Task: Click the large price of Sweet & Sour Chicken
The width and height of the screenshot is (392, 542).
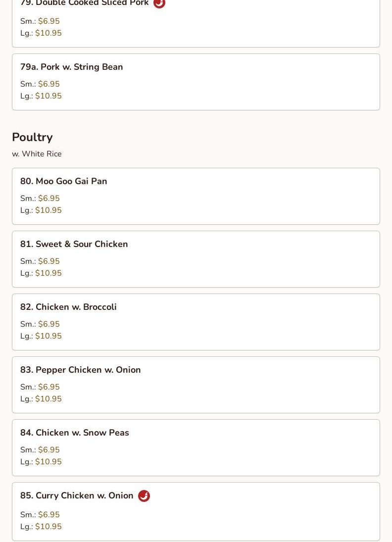Action: tap(49, 273)
